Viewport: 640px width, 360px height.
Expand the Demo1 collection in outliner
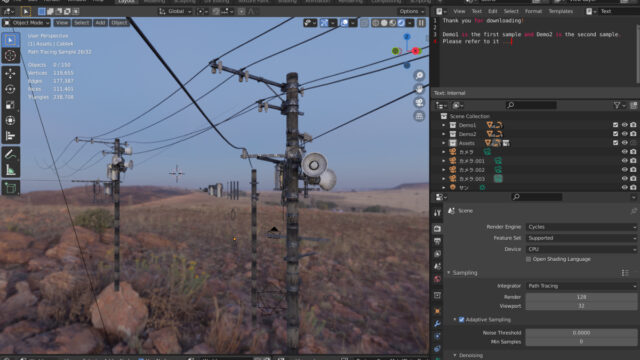[444, 125]
